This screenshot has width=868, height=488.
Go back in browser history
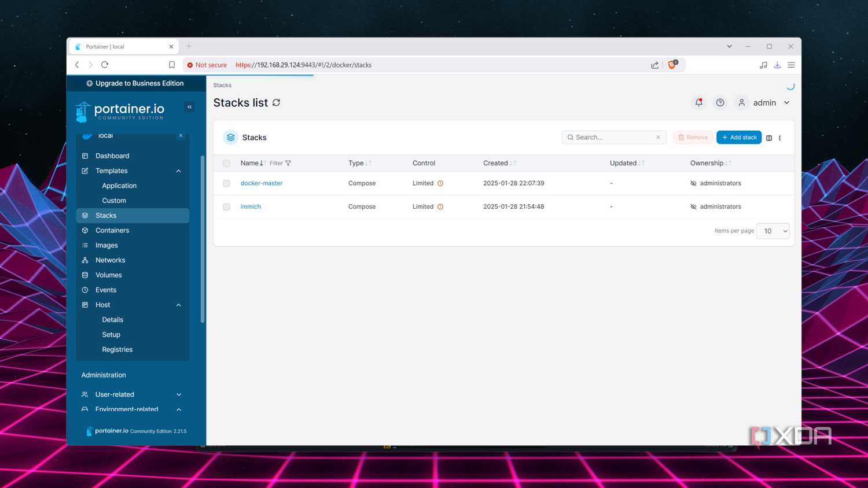point(77,65)
